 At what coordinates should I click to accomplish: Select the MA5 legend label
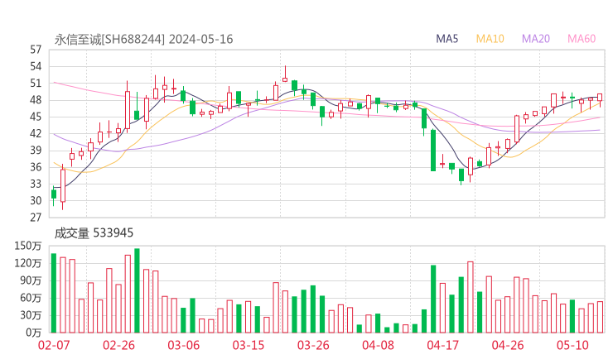pos(446,39)
